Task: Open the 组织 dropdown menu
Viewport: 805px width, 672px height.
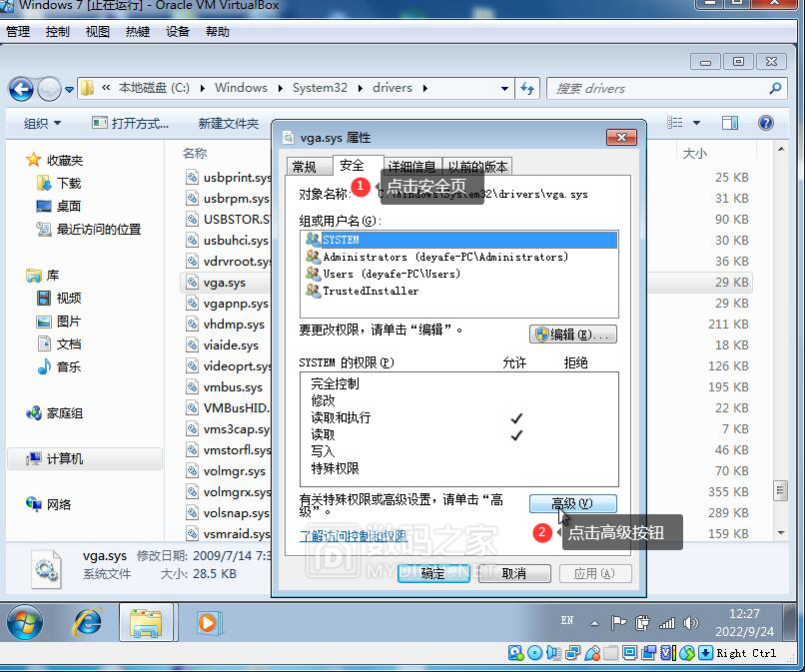Action: click(42, 123)
